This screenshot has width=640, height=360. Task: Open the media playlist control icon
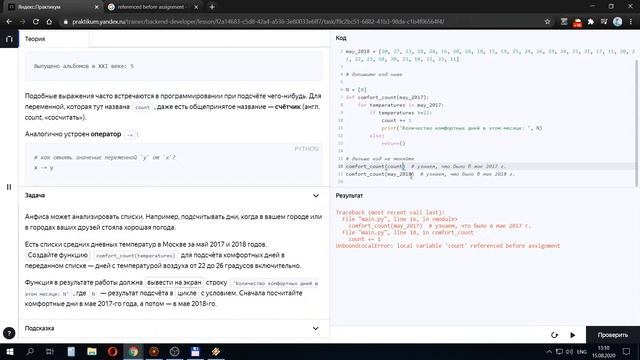click(x=604, y=22)
